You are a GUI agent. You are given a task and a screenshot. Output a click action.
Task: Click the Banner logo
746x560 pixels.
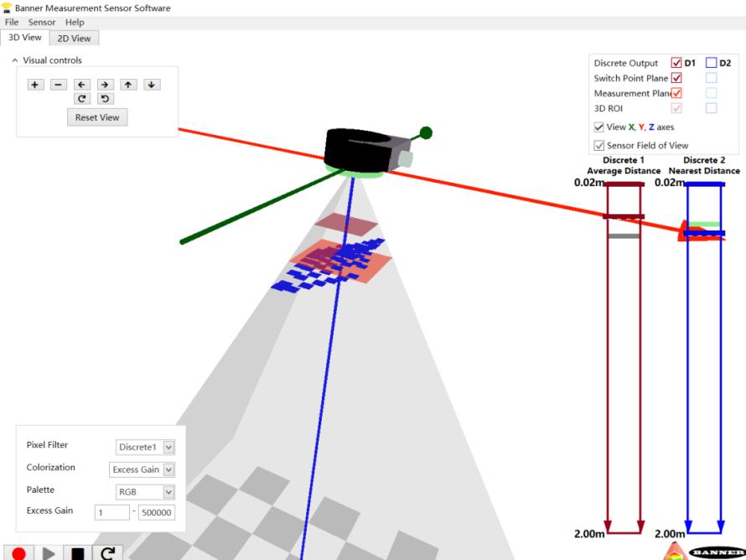click(717, 552)
